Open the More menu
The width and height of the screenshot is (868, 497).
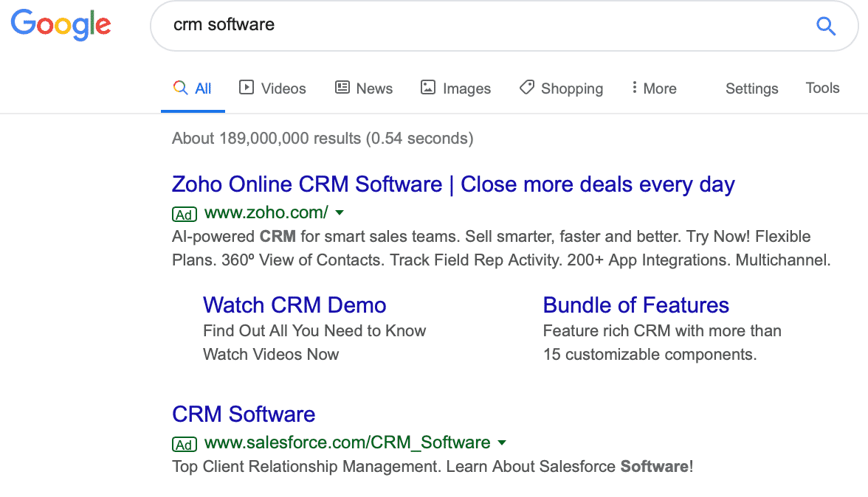point(654,88)
